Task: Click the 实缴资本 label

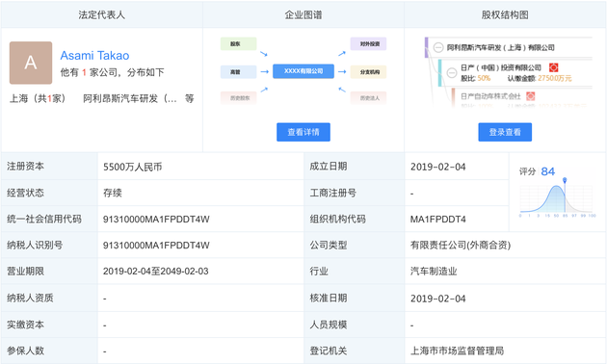Action: (x=26, y=325)
